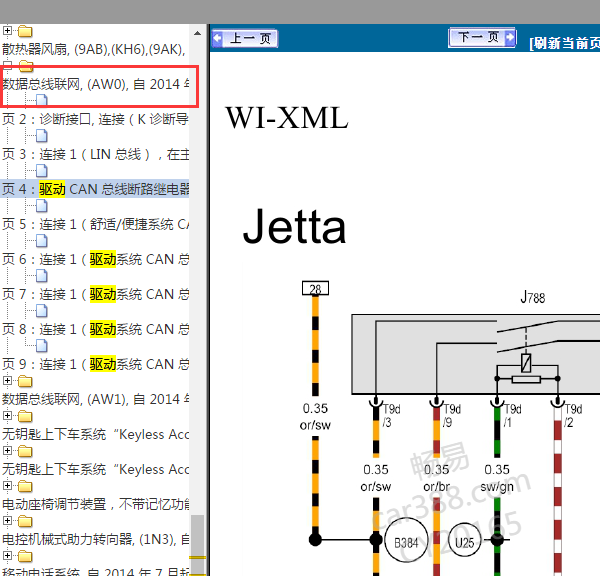Screen dimensions: 600x576
Task: Open 页 3：连接 1 (LIN 总线) entry
Action: pyautogui.click(x=95, y=154)
